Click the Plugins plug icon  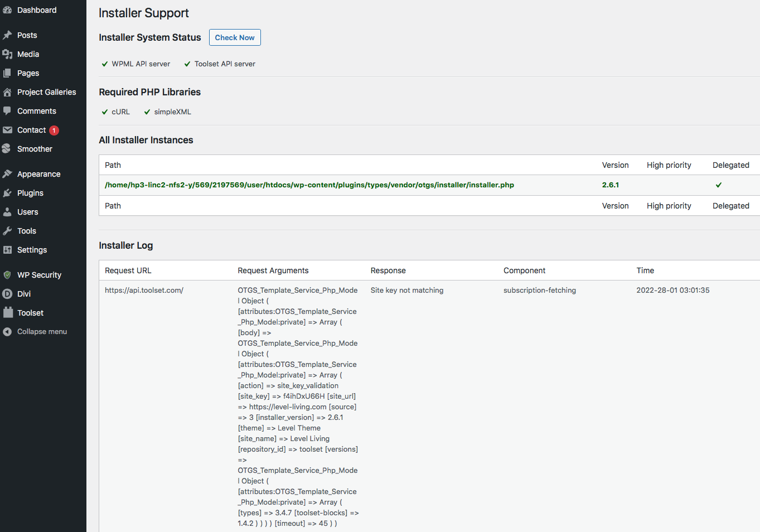pos(7,193)
